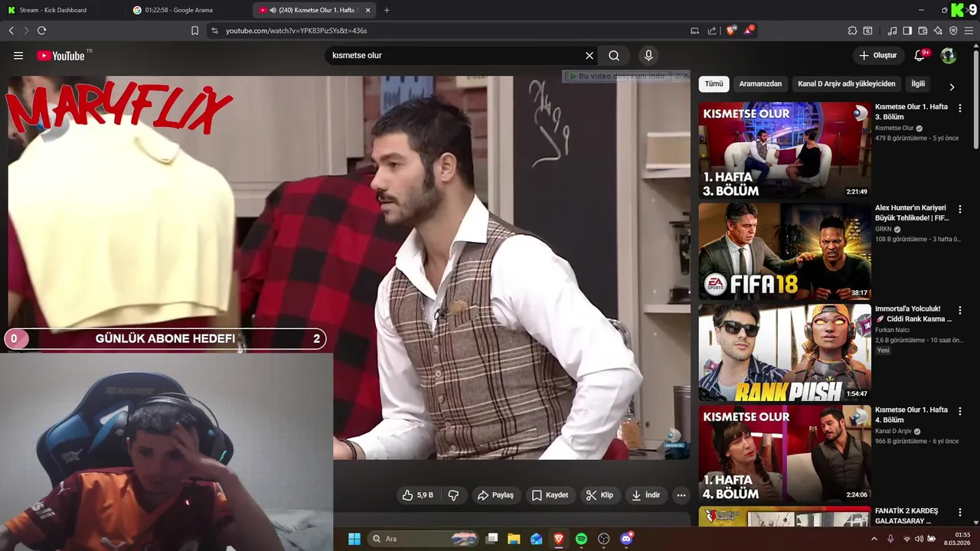Select the Tümü filter chip
Screen dimensions: 980x551
714,84
